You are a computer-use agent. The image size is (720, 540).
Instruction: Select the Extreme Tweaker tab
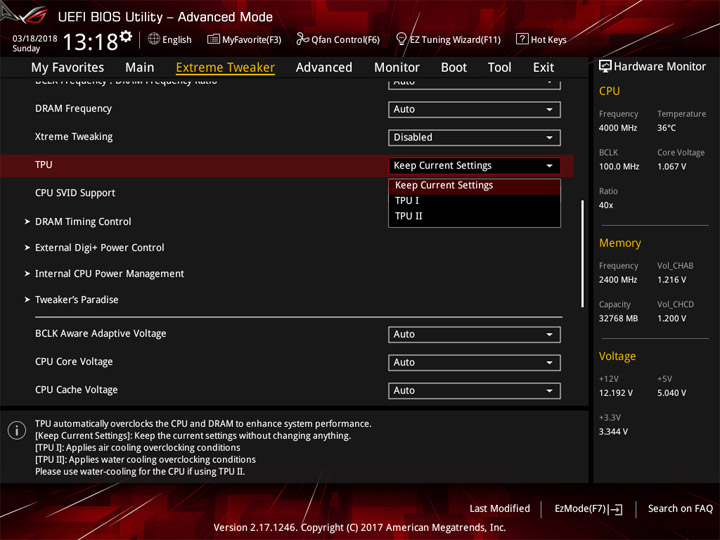tap(225, 68)
